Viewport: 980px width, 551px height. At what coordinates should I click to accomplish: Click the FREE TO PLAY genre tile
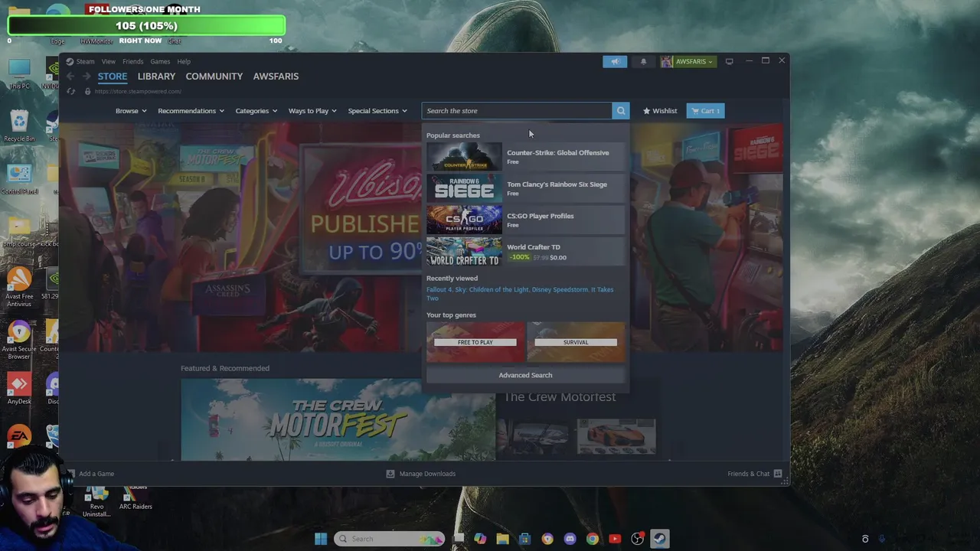click(x=475, y=341)
